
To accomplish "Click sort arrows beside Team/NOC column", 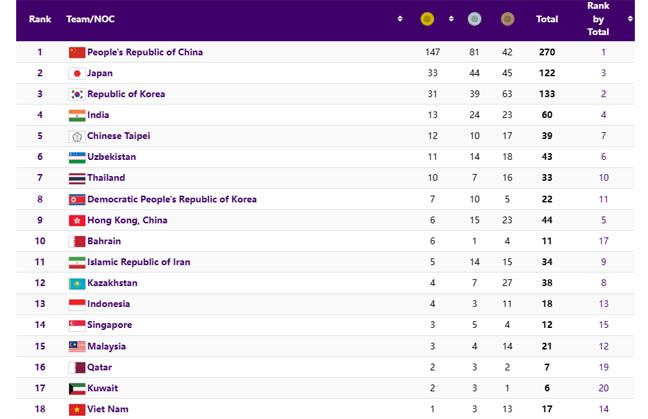I will [400, 18].
